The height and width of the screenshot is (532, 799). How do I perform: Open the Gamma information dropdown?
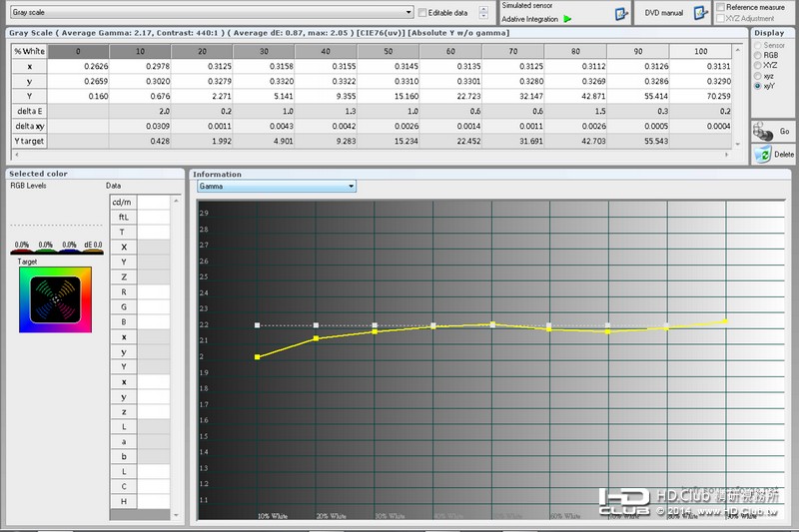pos(277,187)
